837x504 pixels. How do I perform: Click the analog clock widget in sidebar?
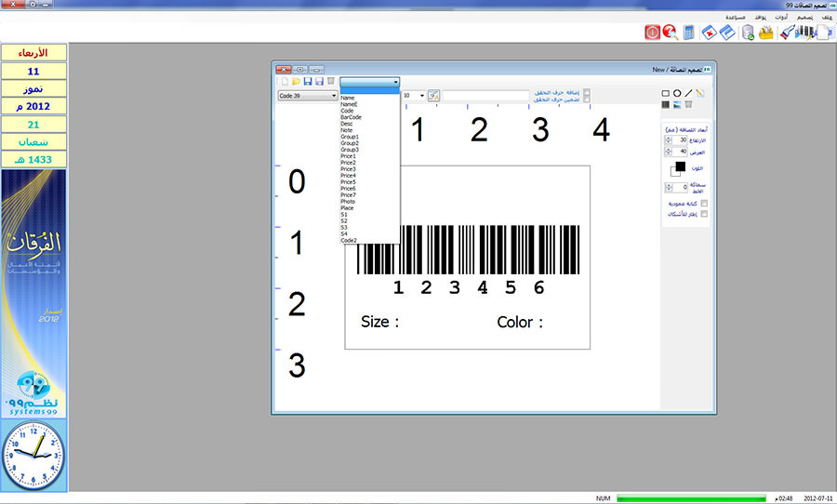[x=33, y=456]
